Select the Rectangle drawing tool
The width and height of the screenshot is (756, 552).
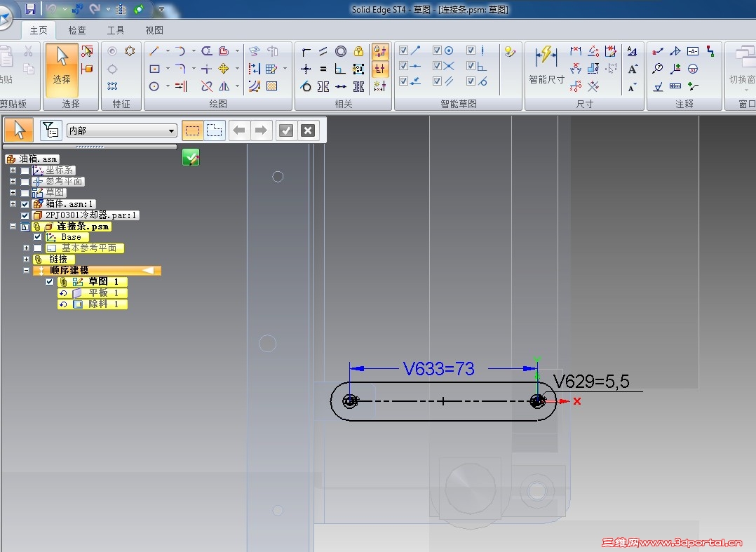(x=154, y=69)
